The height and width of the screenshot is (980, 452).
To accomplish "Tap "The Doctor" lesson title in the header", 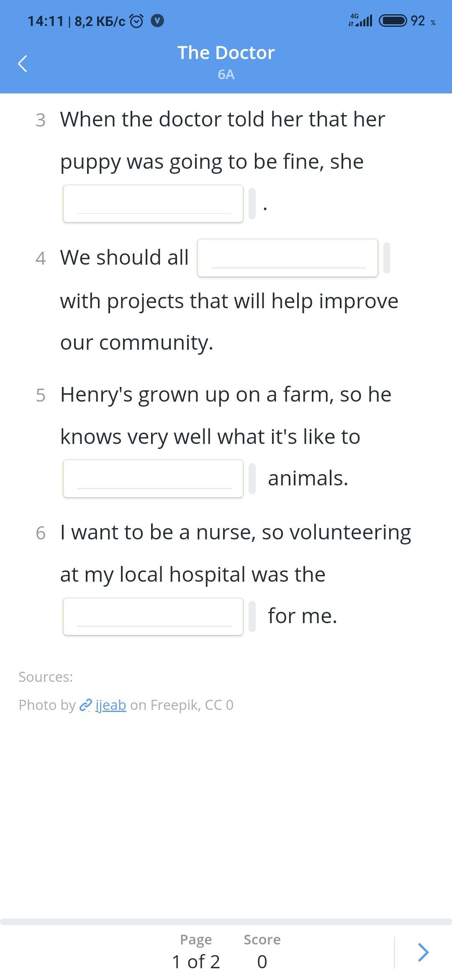I will click(x=226, y=53).
